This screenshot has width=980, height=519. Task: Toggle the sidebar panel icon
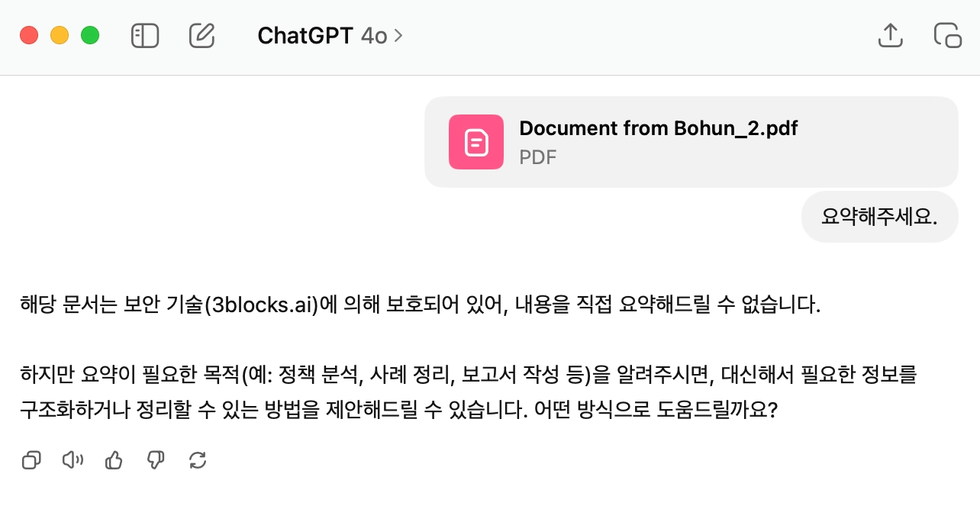point(145,36)
